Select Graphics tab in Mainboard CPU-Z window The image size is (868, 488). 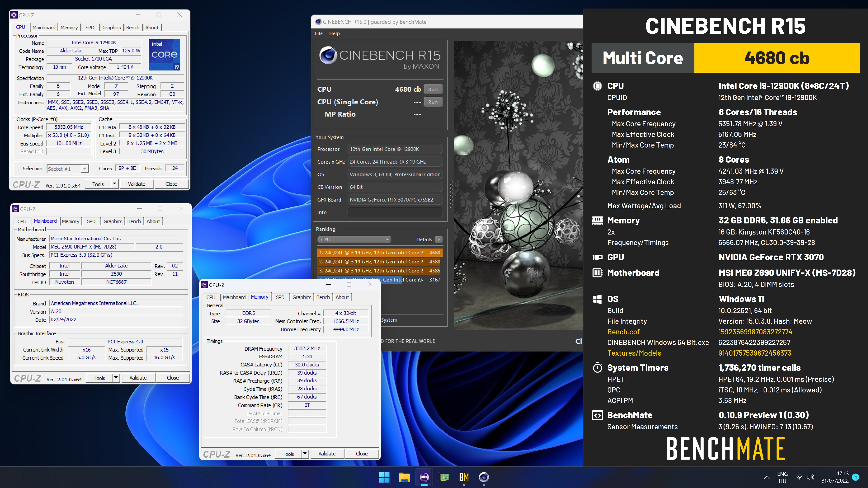pyautogui.click(x=113, y=221)
